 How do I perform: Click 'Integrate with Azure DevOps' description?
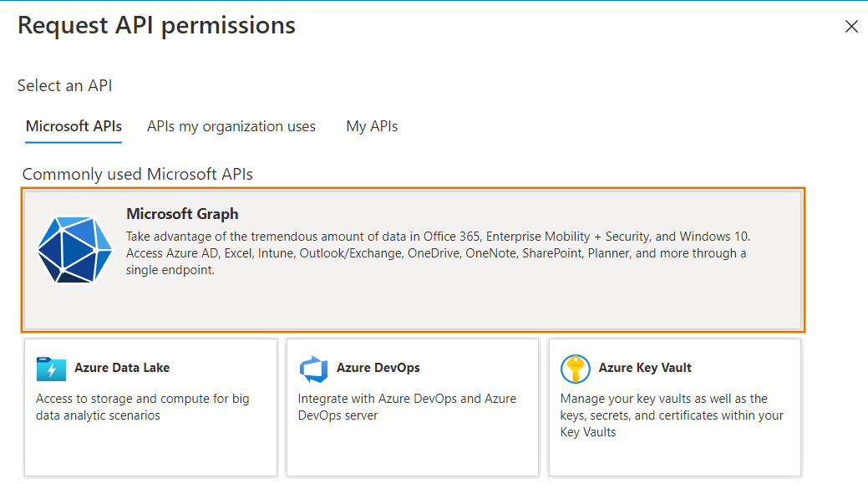click(x=407, y=407)
